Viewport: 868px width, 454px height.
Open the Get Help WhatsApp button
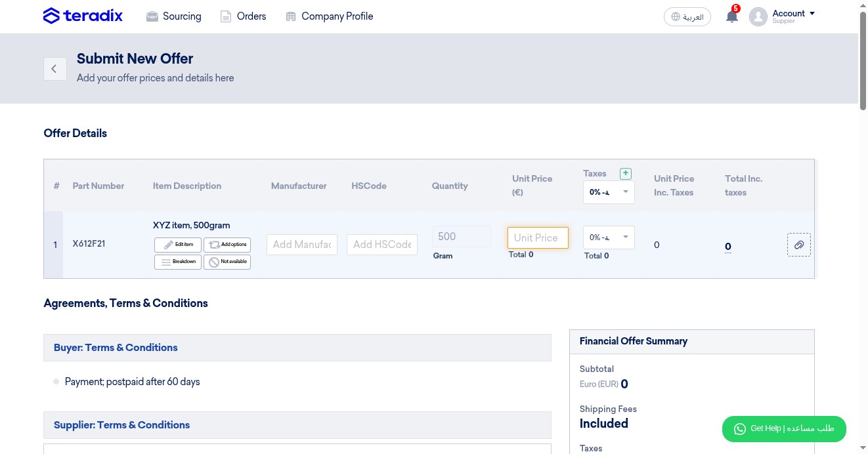tap(784, 428)
